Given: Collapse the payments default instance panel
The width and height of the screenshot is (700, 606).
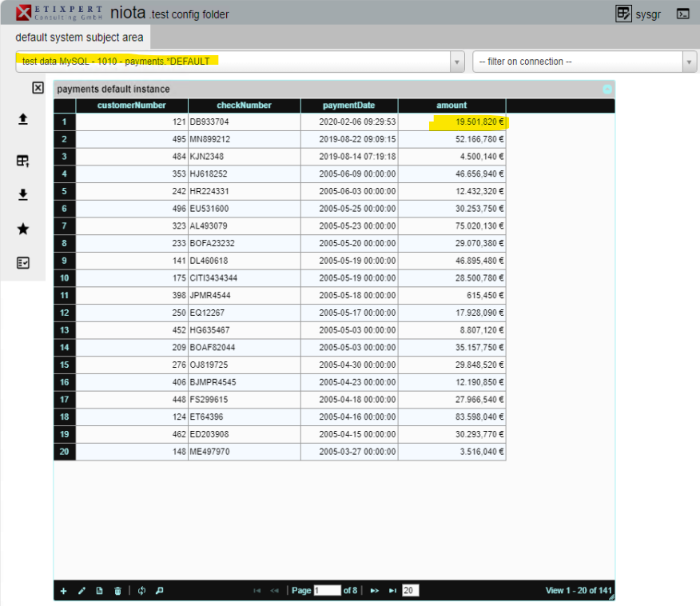Looking at the screenshot, I should (x=607, y=90).
